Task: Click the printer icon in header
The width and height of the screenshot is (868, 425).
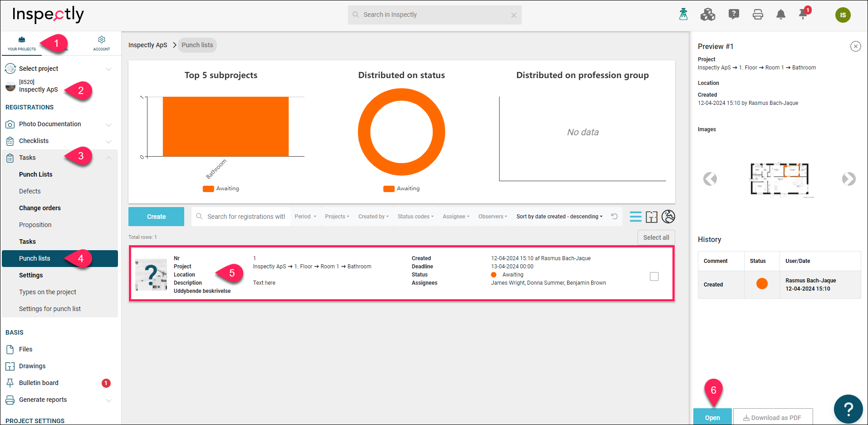Action: (758, 15)
